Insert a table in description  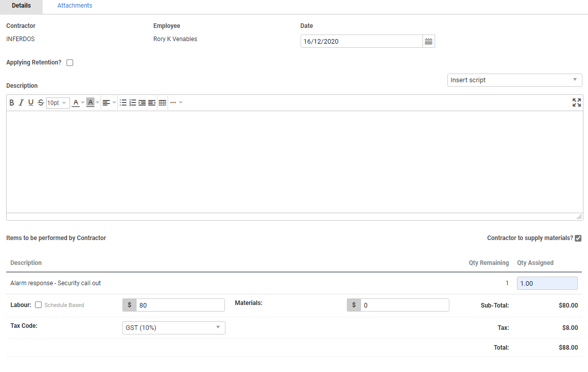[162, 103]
